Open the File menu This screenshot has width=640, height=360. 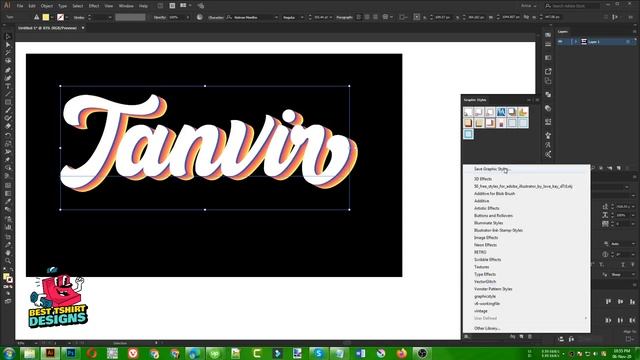click(x=20, y=6)
